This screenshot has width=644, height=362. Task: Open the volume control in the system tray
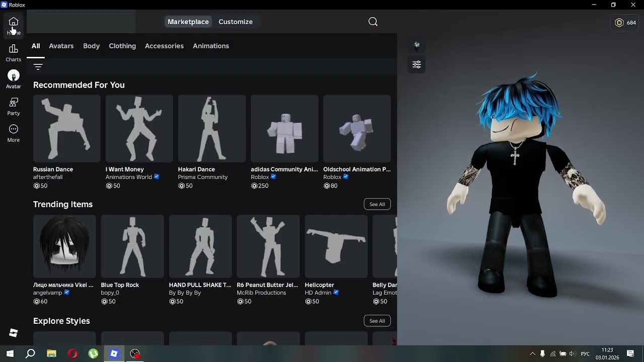572,354
